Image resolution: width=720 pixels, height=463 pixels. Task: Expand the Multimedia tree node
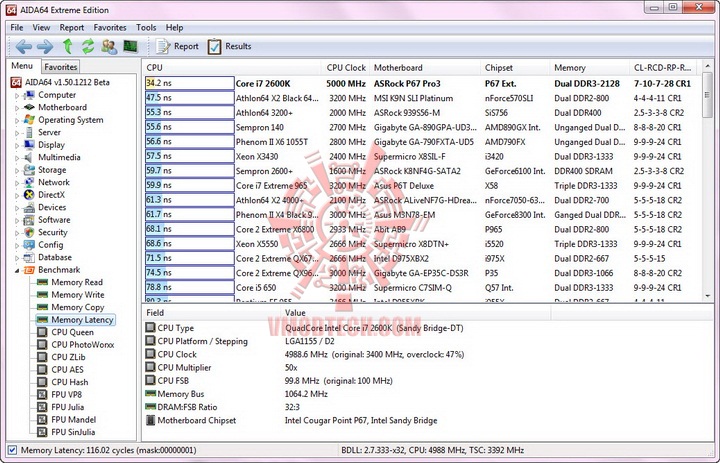pyautogui.click(x=17, y=158)
